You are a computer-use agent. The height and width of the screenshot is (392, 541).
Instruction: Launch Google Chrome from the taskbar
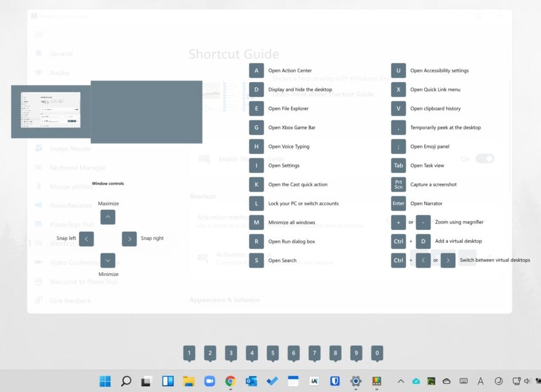point(230,381)
